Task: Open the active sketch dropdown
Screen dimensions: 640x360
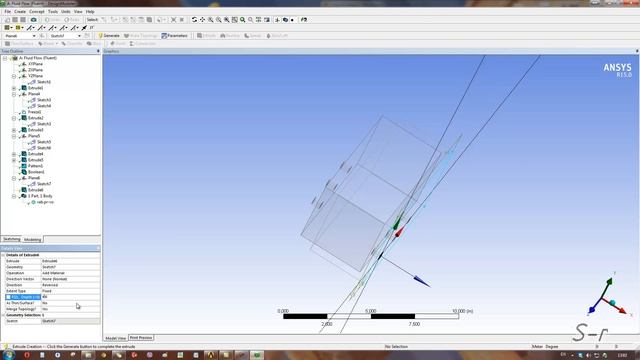Action: point(79,36)
